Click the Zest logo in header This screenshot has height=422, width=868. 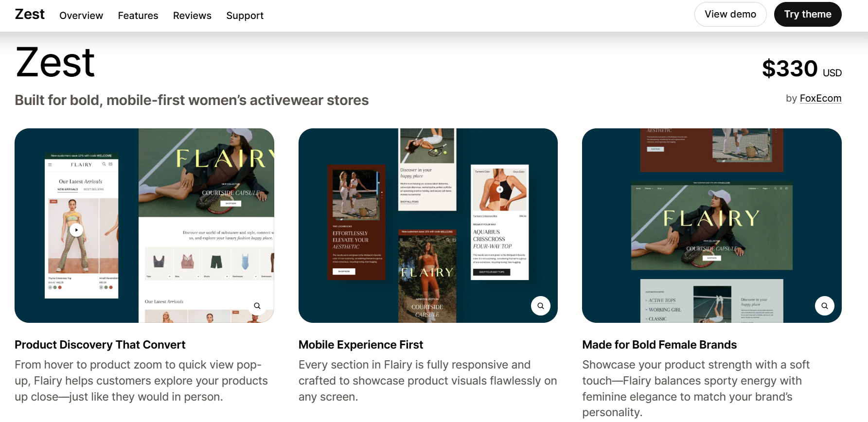tap(30, 15)
